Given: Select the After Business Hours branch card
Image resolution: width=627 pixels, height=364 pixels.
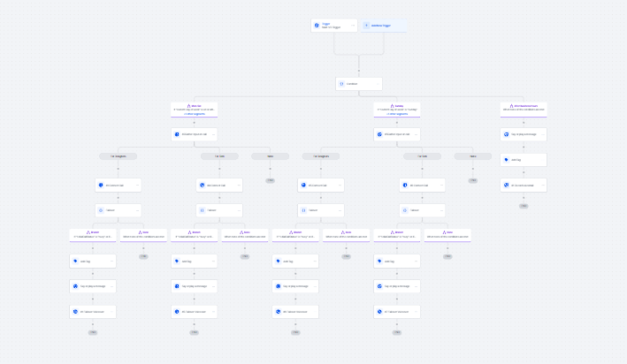Looking at the screenshot, I should point(524,110).
